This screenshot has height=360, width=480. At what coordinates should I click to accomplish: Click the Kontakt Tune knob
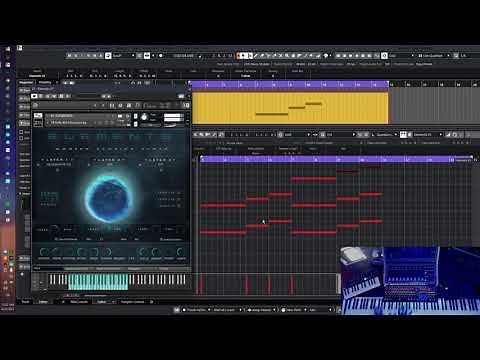click(x=144, y=117)
